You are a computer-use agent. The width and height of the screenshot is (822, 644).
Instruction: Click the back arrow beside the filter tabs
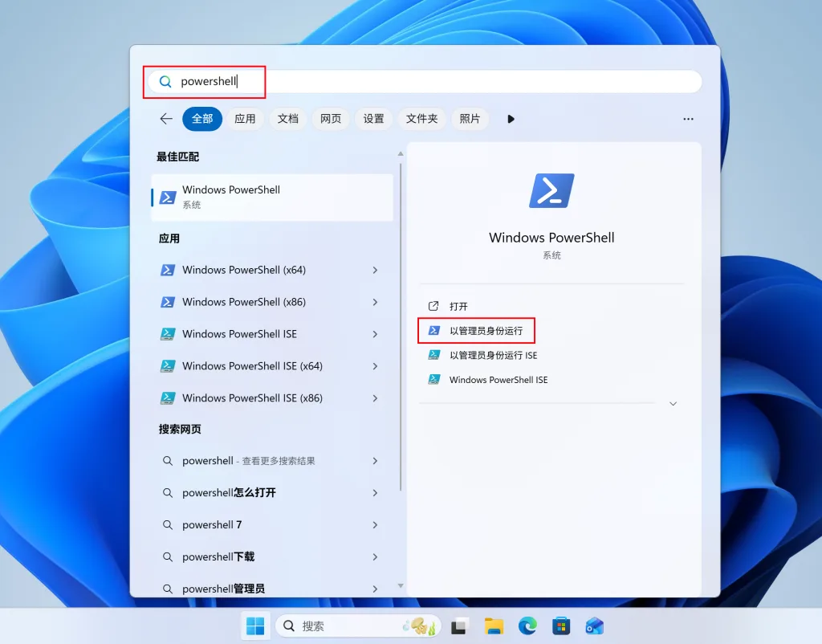click(x=165, y=119)
